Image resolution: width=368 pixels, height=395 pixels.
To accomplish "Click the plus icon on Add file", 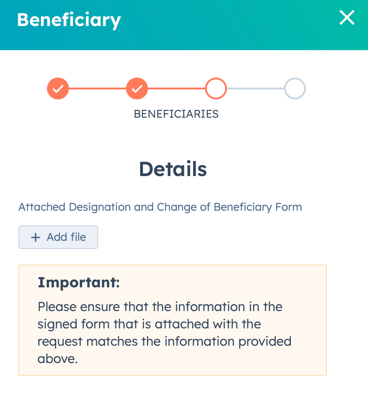I will click(x=35, y=237).
